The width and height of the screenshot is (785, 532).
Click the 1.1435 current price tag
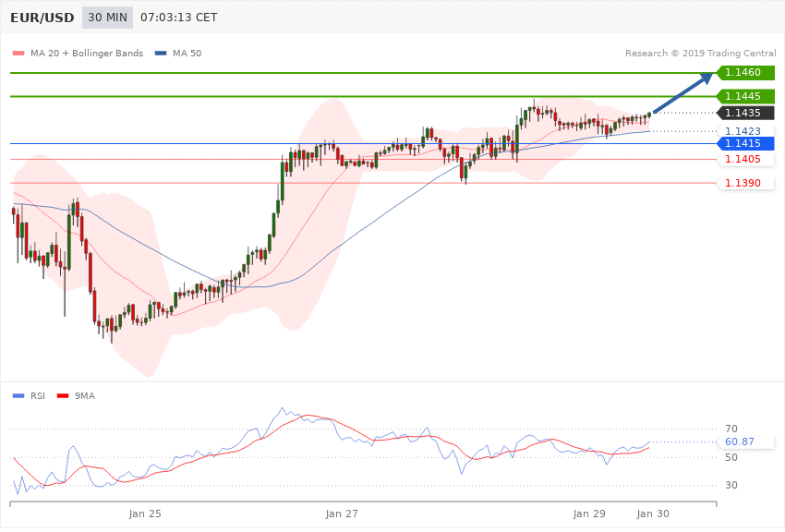tap(745, 113)
